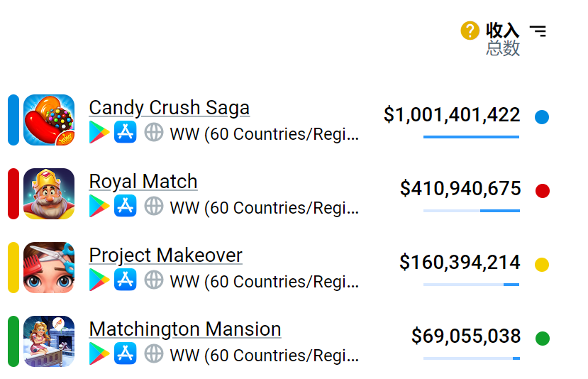Click globe region icon under Royal Match
Screen dimensions: 588x379
tap(153, 206)
